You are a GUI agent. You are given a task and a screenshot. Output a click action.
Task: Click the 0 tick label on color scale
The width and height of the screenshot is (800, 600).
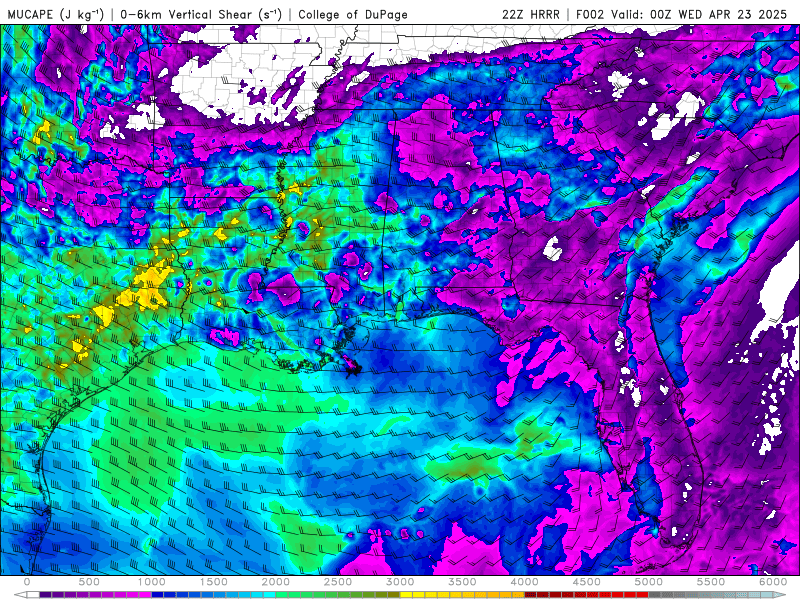coord(27,582)
